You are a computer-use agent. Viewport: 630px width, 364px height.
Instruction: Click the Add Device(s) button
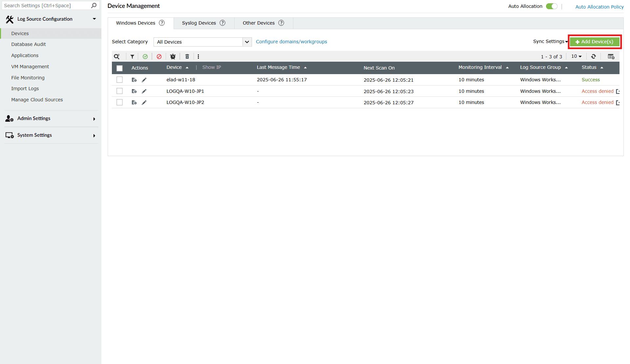pyautogui.click(x=594, y=42)
